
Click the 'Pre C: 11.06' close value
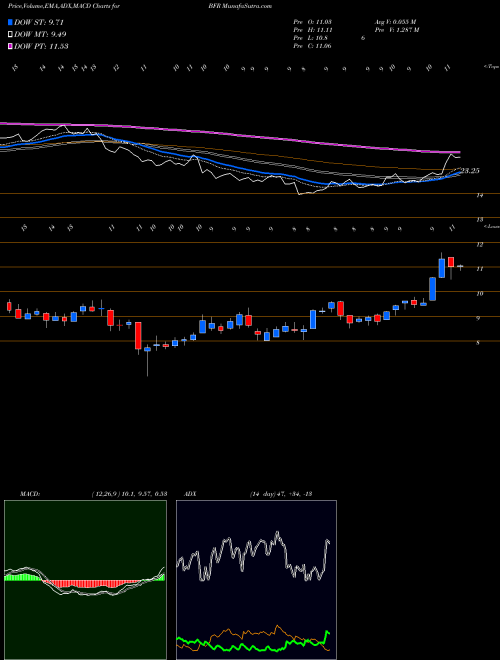tap(313, 46)
